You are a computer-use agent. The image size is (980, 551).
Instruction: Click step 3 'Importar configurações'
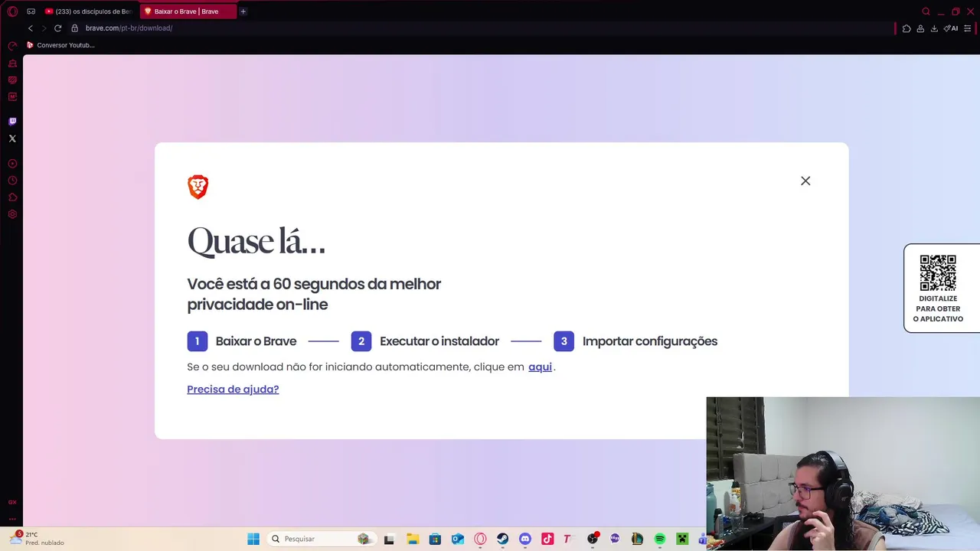pos(635,341)
